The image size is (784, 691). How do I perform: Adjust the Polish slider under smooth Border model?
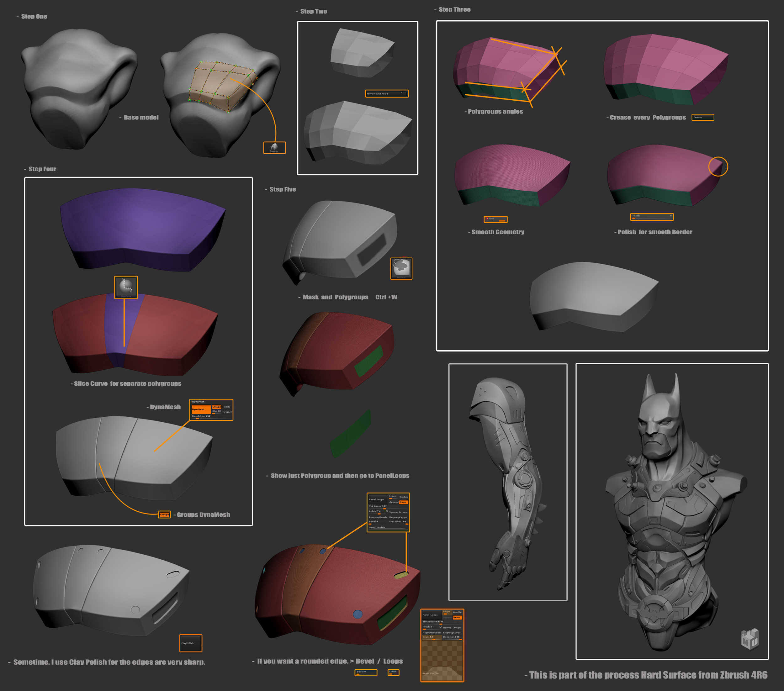(x=652, y=217)
